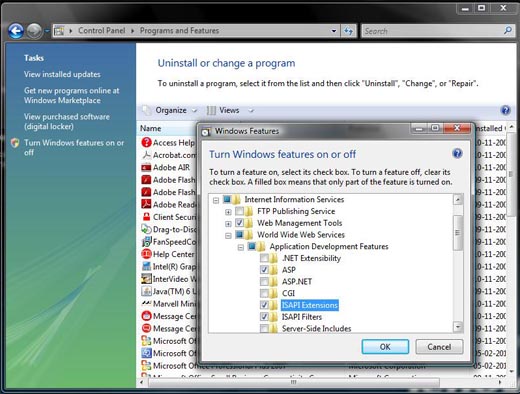Select the Java(TM) 6 icon
Viewport: 520px width, 394px height.
coord(146,291)
